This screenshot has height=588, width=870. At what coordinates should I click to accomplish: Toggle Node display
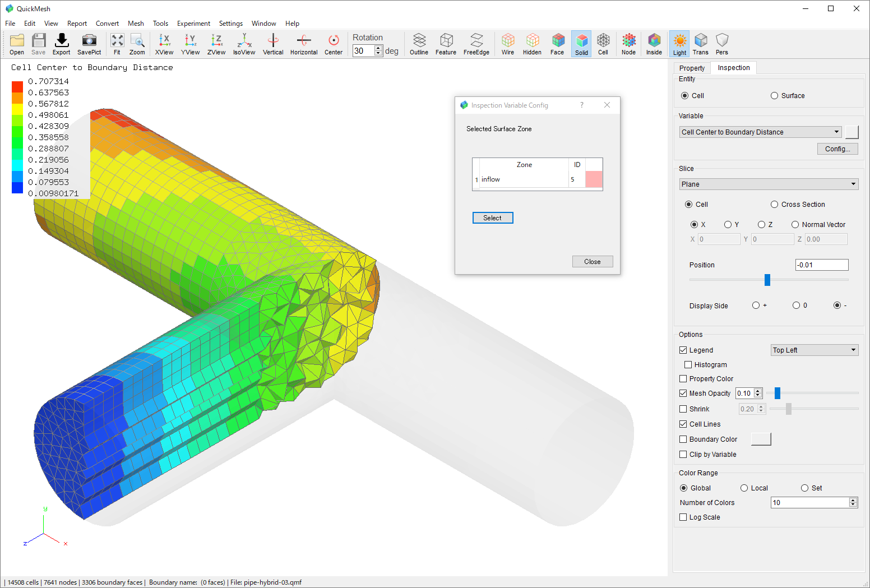point(628,44)
